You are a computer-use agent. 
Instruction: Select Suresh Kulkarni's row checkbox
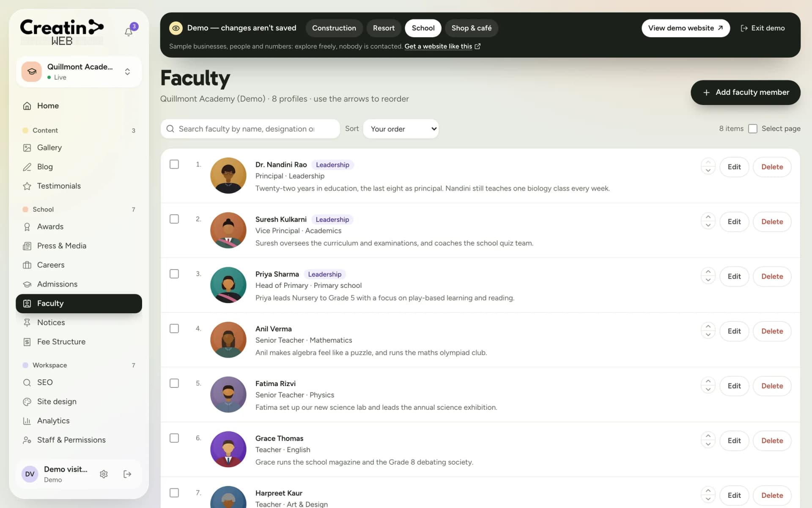tap(174, 219)
